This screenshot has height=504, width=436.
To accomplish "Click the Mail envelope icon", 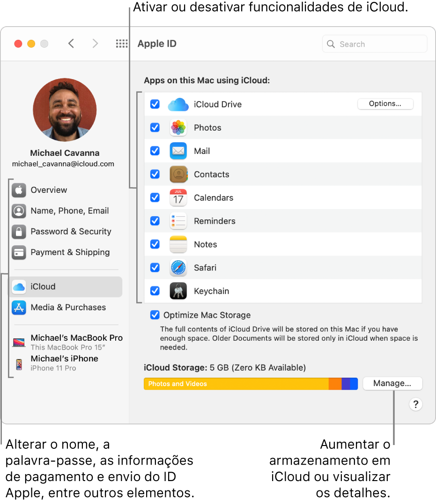I will tap(178, 151).
